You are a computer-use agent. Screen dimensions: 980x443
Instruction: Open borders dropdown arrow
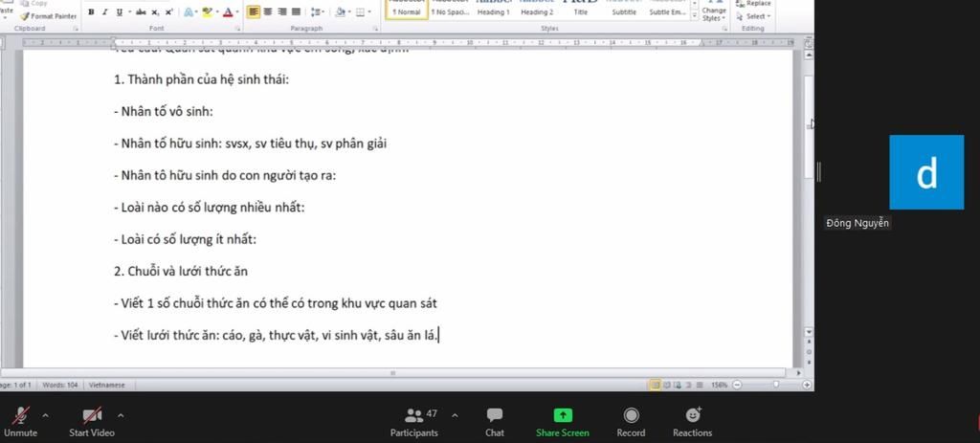tap(368, 11)
